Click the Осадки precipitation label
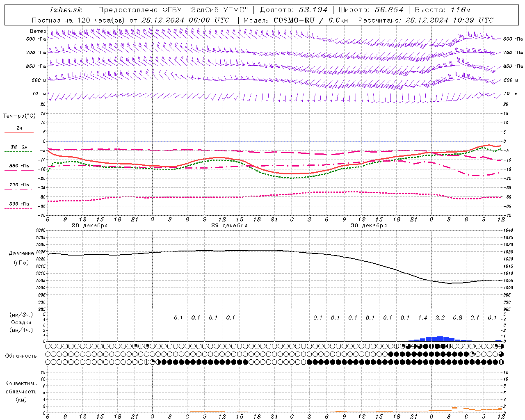Screen dimensions: 525x420 click(21, 322)
